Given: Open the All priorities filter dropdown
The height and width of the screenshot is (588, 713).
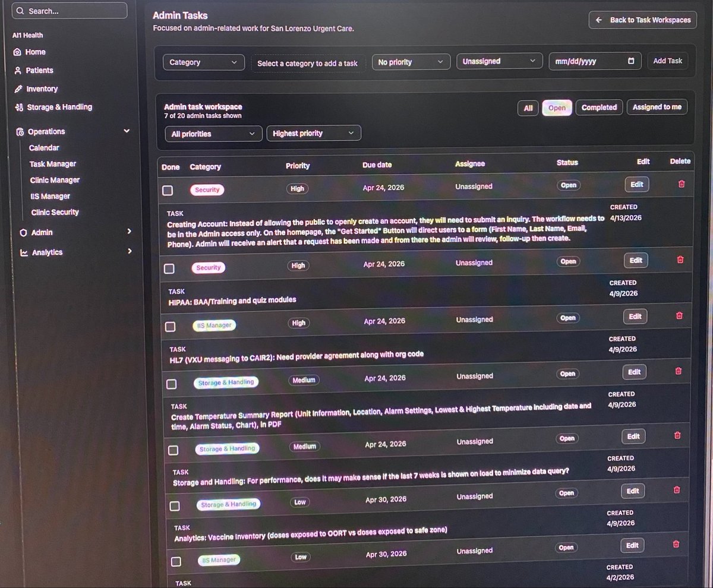Looking at the screenshot, I should point(213,134).
